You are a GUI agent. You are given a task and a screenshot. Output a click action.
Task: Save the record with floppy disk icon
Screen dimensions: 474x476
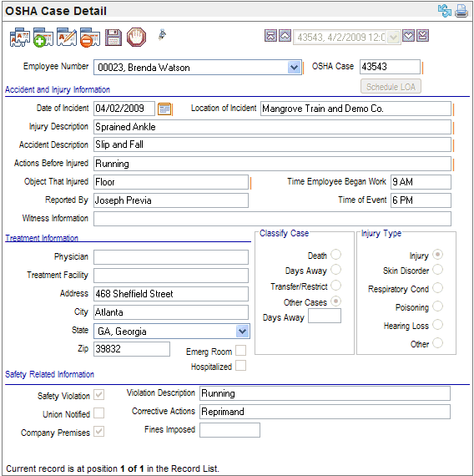pos(113,38)
